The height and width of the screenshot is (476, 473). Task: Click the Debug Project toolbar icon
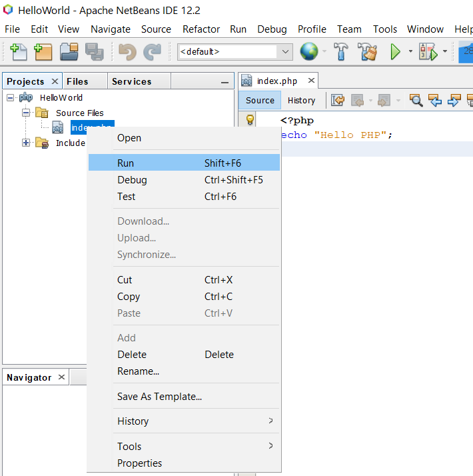click(x=428, y=51)
